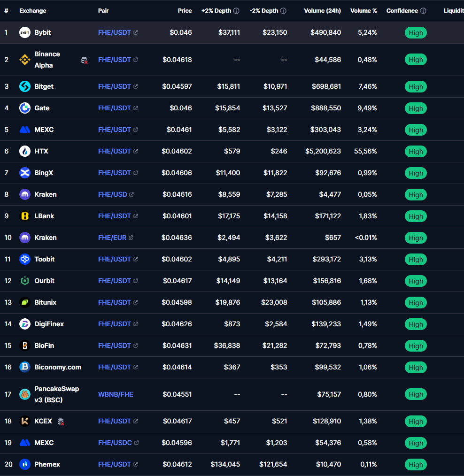Click the Bybit exchange logo icon
Screen dimensions: 464x476
tap(24, 32)
